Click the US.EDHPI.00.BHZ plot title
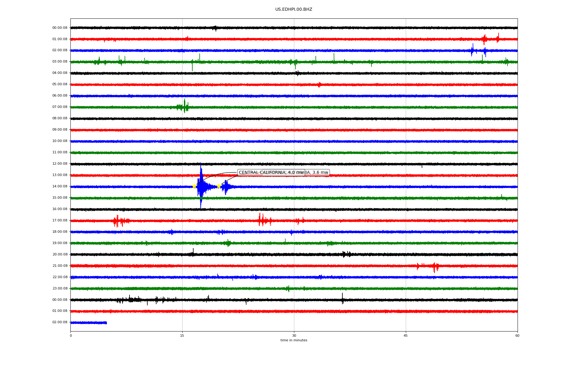588x368 pixels. tap(293, 10)
